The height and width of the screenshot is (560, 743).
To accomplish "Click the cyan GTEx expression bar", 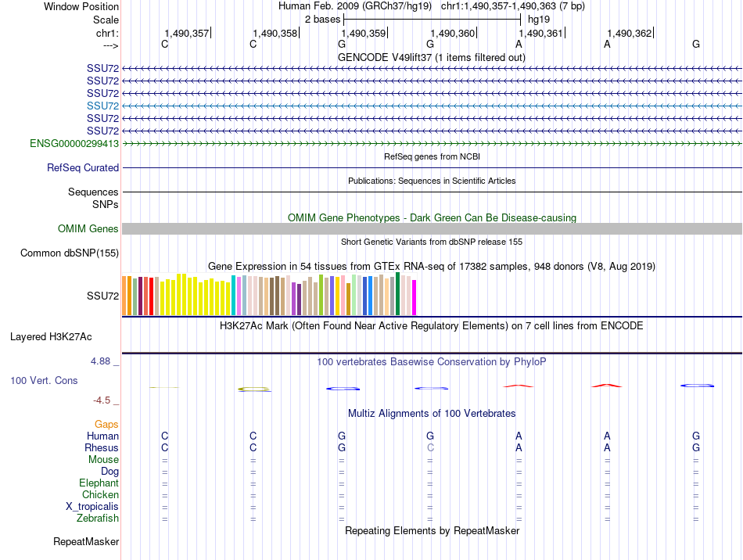I will pyautogui.click(x=233, y=295).
